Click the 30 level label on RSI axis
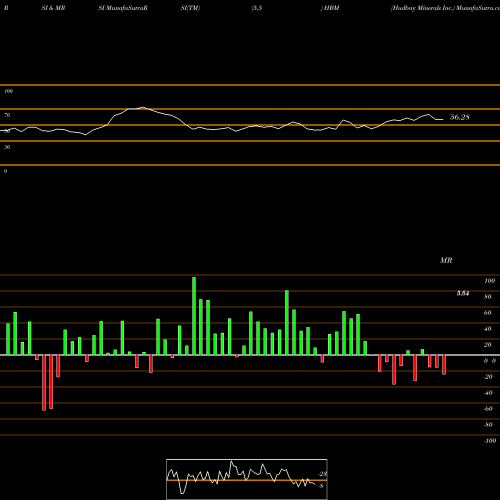500x500 pixels. pos(7,147)
